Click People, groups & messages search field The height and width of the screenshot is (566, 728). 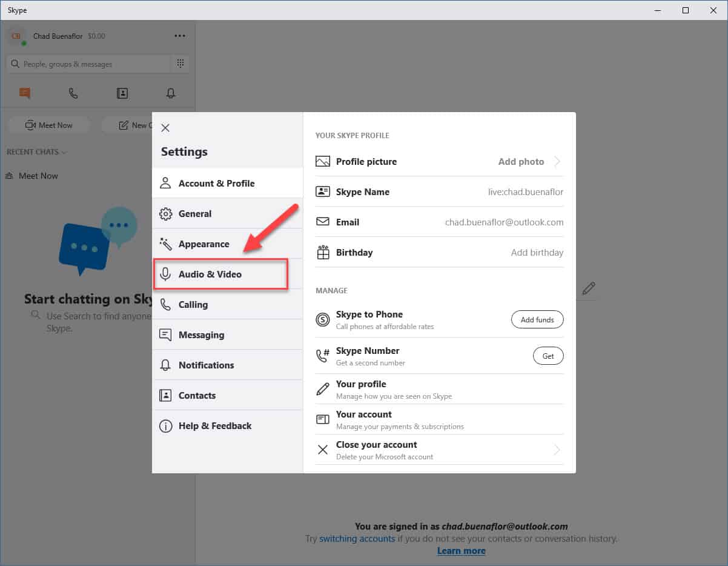click(x=88, y=64)
